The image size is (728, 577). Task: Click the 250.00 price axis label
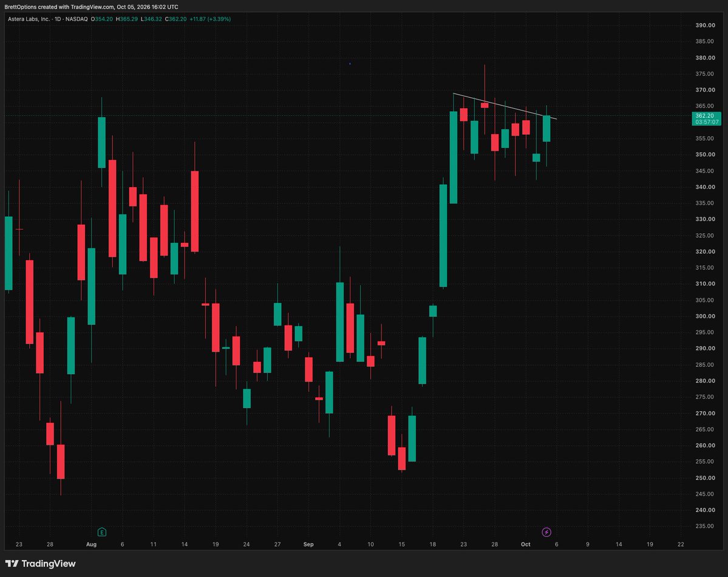click(705, 477)
